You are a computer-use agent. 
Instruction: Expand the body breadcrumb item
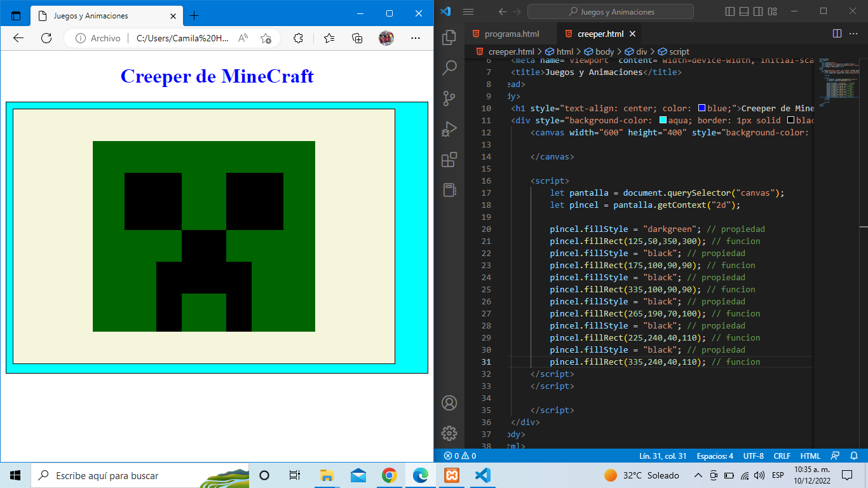(x=599, y=51)
